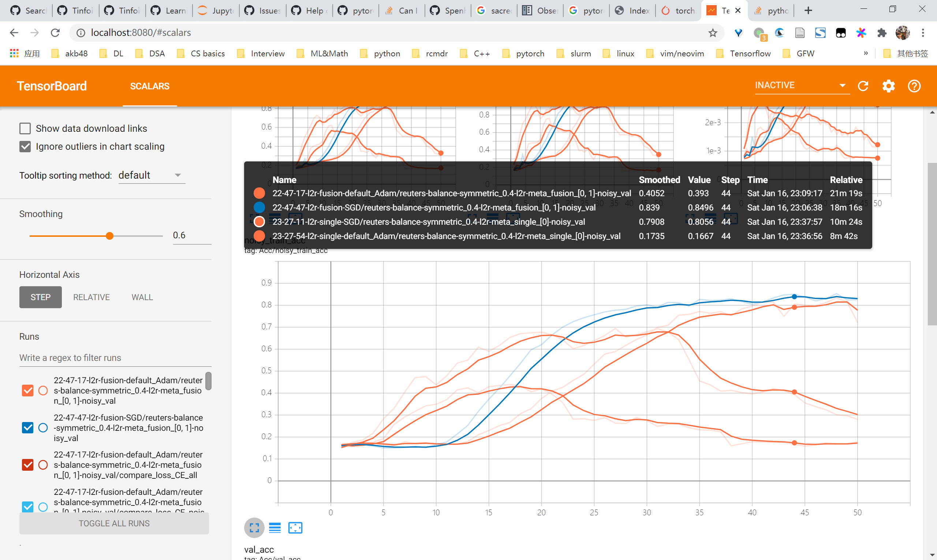Fit domain to data on noisy_train_acc chart
The image size is (937, 560).
click(295, 527)
